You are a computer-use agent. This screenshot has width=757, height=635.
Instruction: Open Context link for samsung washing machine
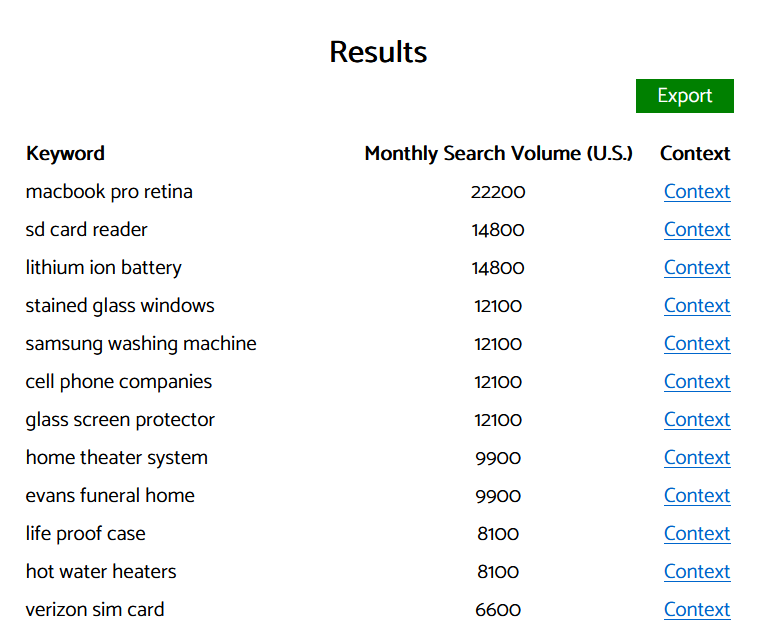point(696,344)
